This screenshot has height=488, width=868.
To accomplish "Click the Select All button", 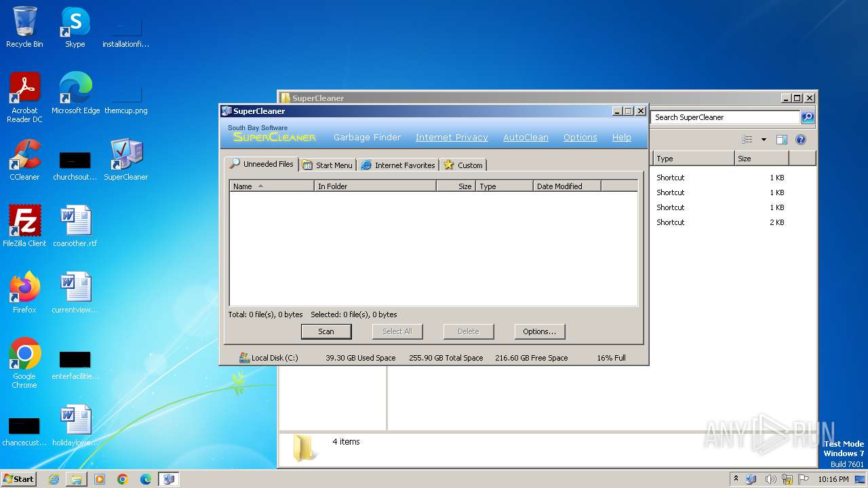I will pos(397,331).
